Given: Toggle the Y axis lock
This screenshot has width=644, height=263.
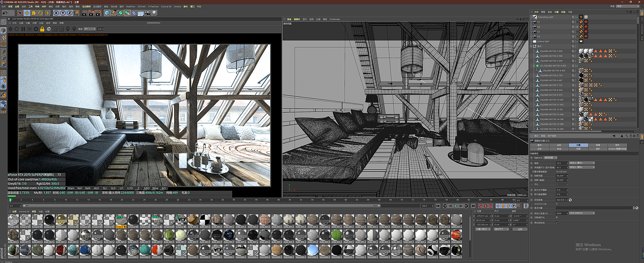Looking at the screenshot, I should (x=63, y=13).
